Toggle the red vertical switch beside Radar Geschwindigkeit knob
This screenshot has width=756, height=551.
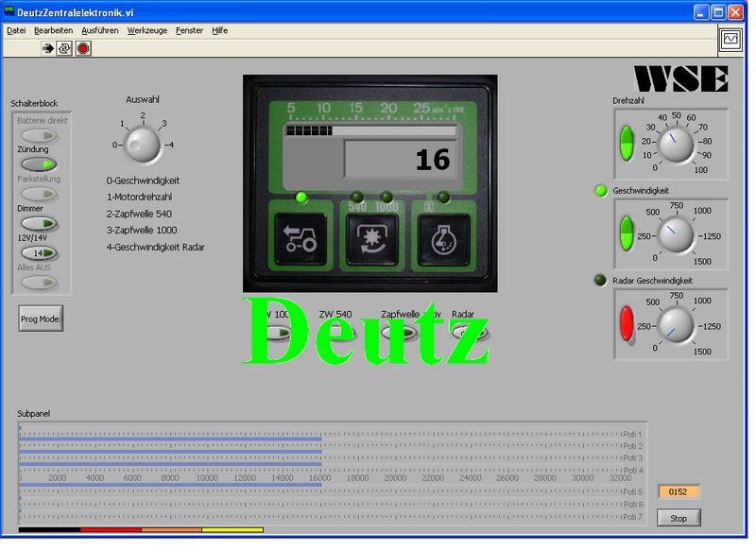tap(627, 323)
